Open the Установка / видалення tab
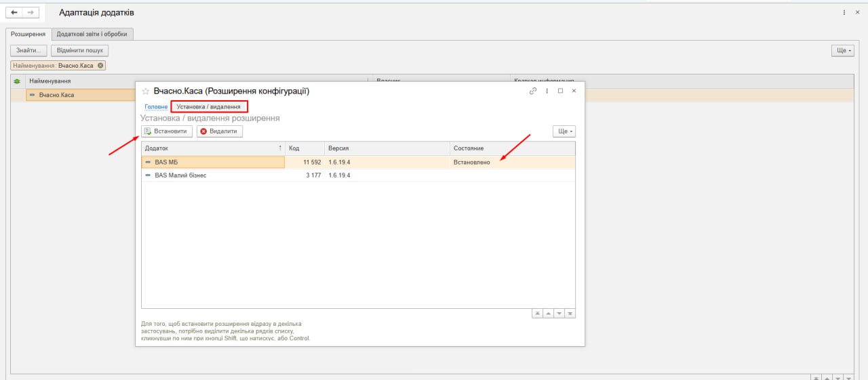 (x=209, y=106)
